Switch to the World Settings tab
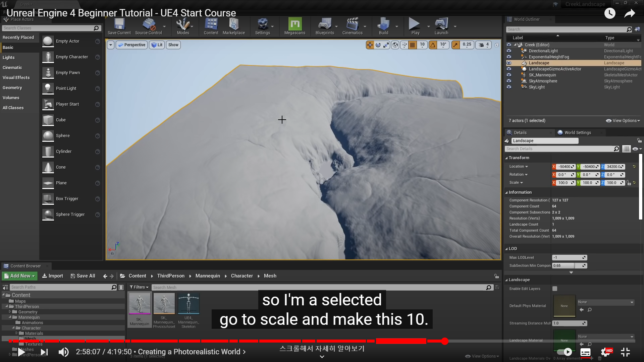This screenshot has width=644, height=362. (577, 133)
